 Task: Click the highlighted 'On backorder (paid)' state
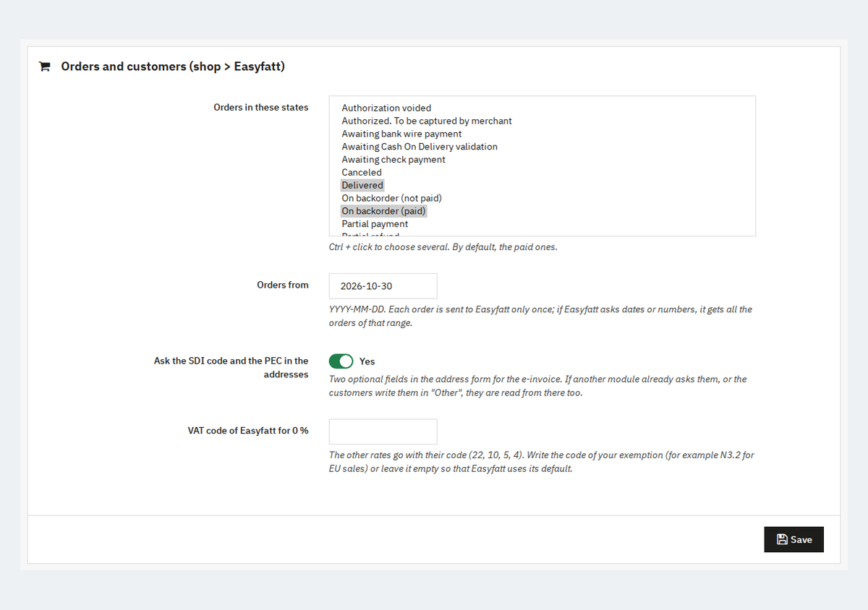[384, 212]
